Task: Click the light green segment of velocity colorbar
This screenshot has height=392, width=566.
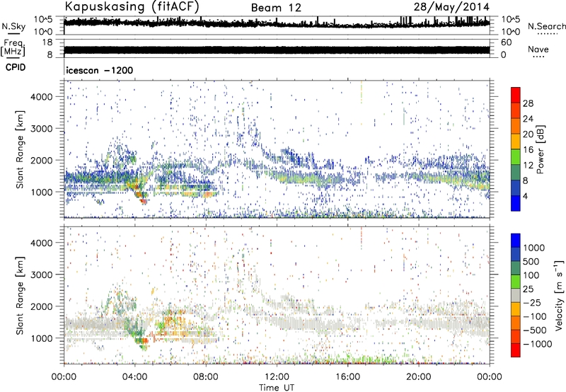Action: pyautogui.click(x=516, y=282)
